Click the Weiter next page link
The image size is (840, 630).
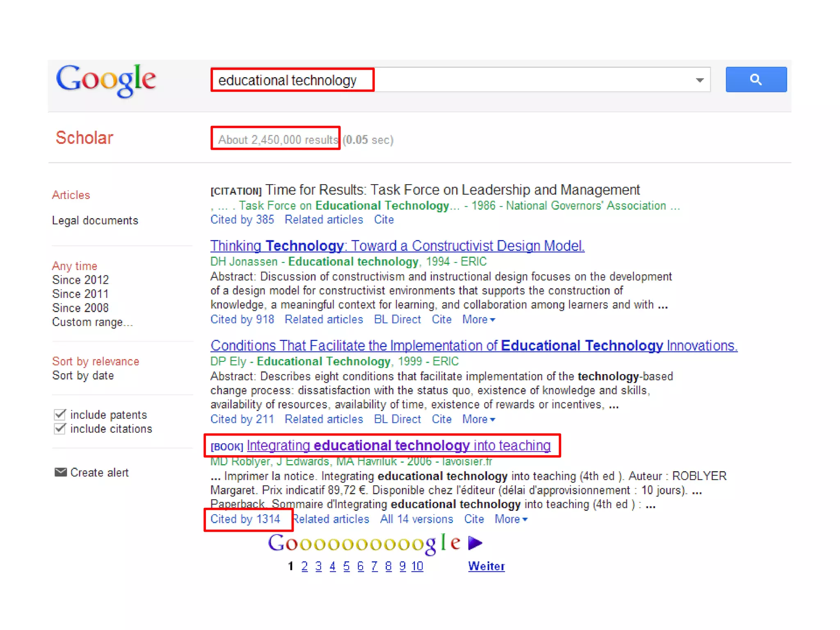pos(486,566)
